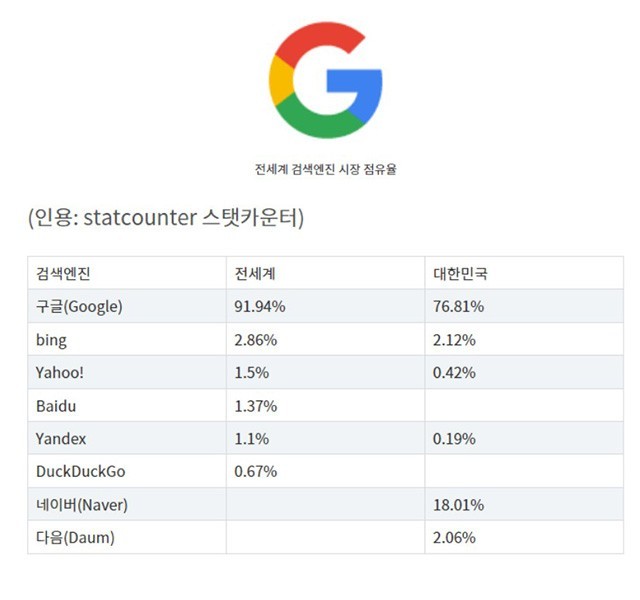Viewport: 640px width, 600px height.
Task: Click the 2.86% bing worldwide value
Action: [x=256, y=339]
